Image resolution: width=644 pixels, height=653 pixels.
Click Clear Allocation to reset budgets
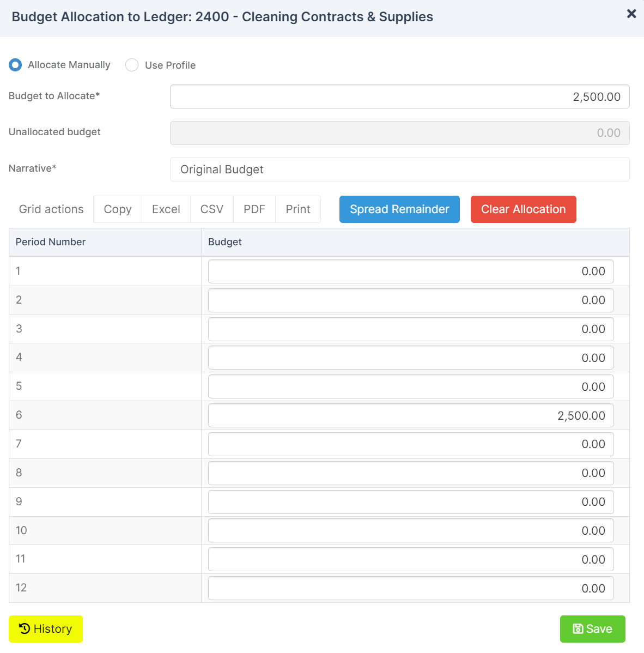523,209
